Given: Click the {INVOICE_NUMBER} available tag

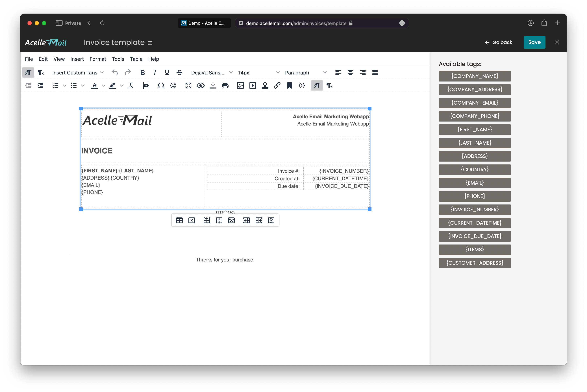Looking at the screenshot, I should (x=475, y=209).
